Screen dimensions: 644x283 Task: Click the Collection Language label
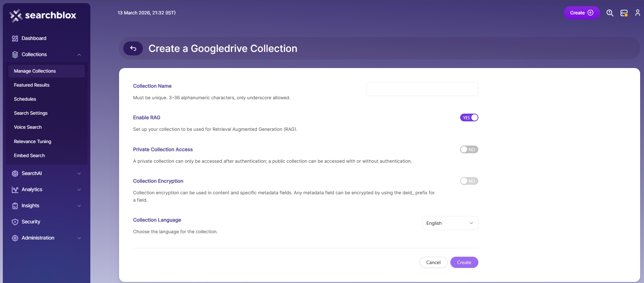[157, 220]
